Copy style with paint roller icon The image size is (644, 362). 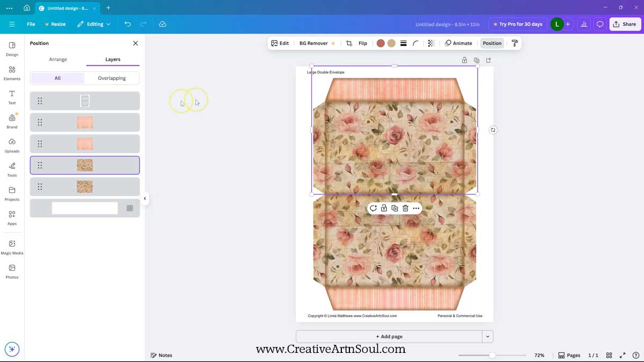[x=514, y=43]
